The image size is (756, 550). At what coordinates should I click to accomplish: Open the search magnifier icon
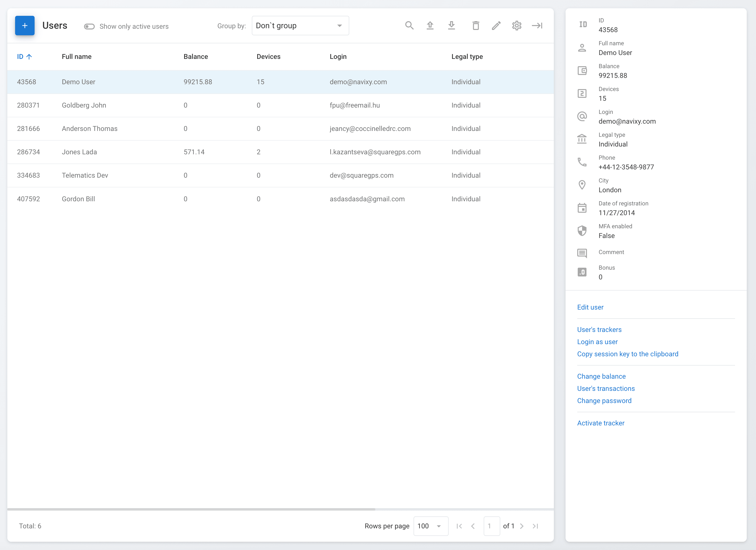[x=409, y=26]
